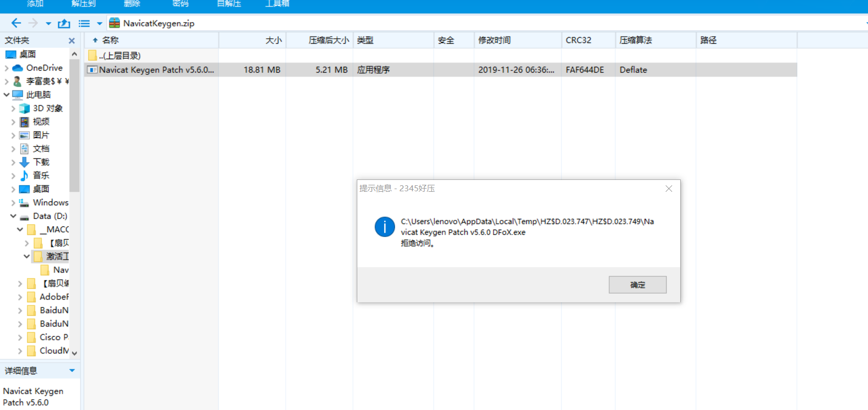Click the folder tree scrollbar down arrow
Image resolution: width=868 pixels, height=410 pixels.
(x=75, y=353)
